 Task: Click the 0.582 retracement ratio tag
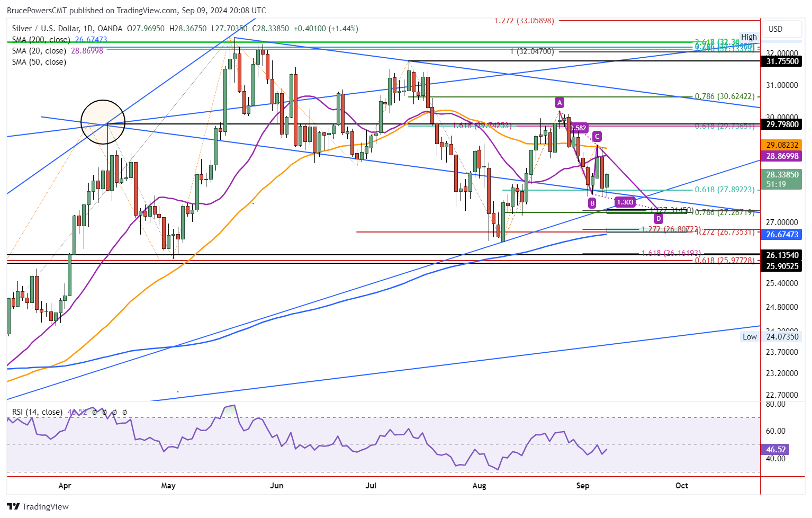click(x=578, y=128)
